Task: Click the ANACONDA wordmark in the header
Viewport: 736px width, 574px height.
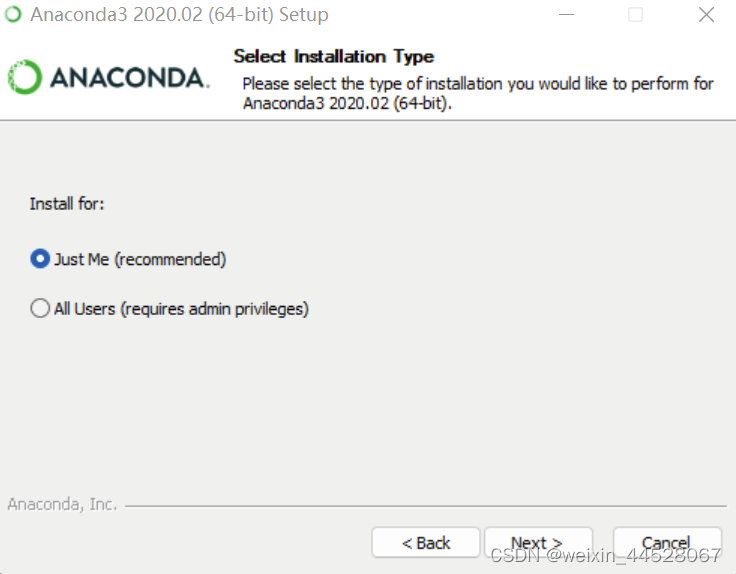Action: [x=129, y=78]
